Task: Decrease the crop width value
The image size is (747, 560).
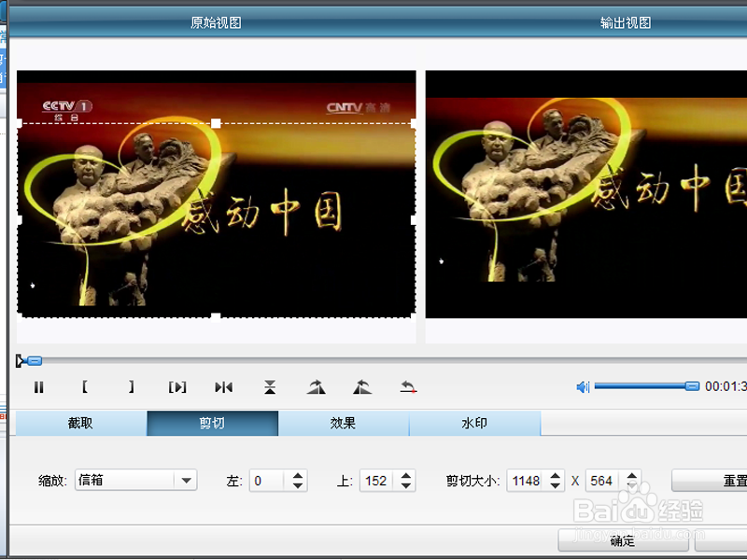Action: tap(555, 485)
